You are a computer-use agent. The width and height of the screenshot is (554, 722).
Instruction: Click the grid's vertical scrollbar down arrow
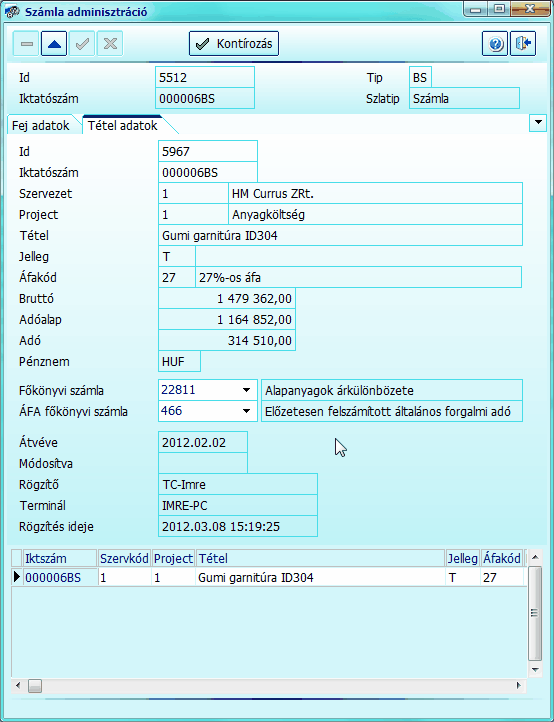coord(534,669)
